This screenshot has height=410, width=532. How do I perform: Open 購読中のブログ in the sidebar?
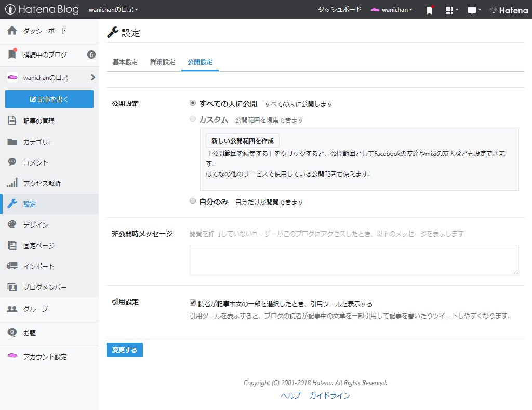[49, 54]
